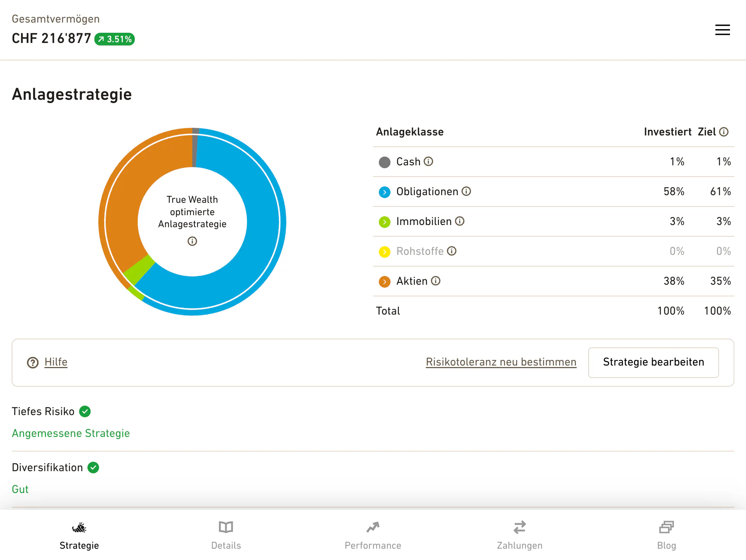Viewport: 746px width, 560px height.
Task: Open the Hilfe link
Action: 56,362
